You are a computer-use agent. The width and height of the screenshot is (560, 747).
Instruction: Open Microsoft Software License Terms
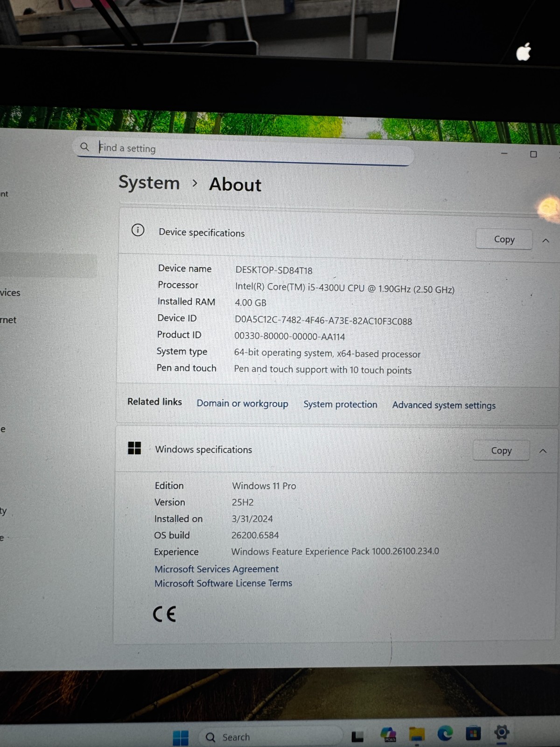pyautogui.click(x=223, y=583)
